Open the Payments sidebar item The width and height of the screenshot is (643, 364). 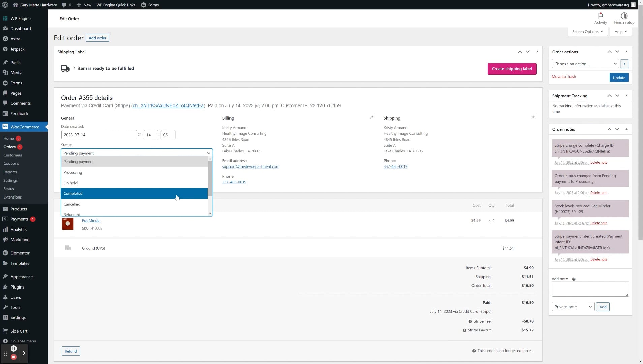(x=19, y=219)
